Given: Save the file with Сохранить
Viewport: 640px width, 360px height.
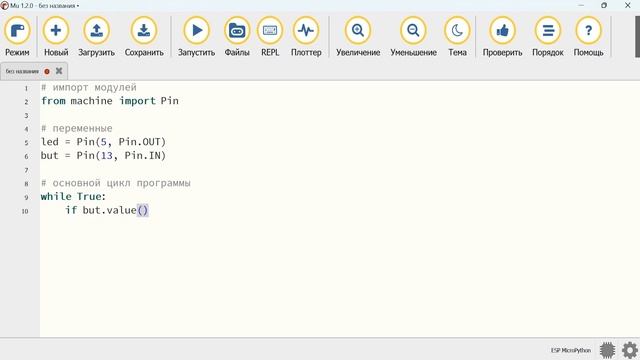Looking at the screenshot, I should [x=144, y=37].
